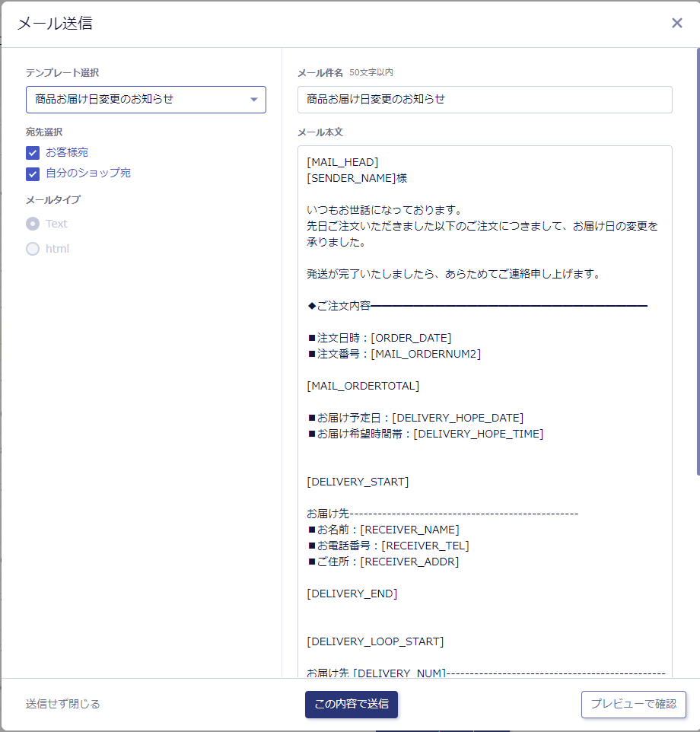Image resolution: width=700 pixels, height=732 pixels.
Task: Place cursor at [DELIVERY_LOOP_START] line
Action: coord(375,641)
